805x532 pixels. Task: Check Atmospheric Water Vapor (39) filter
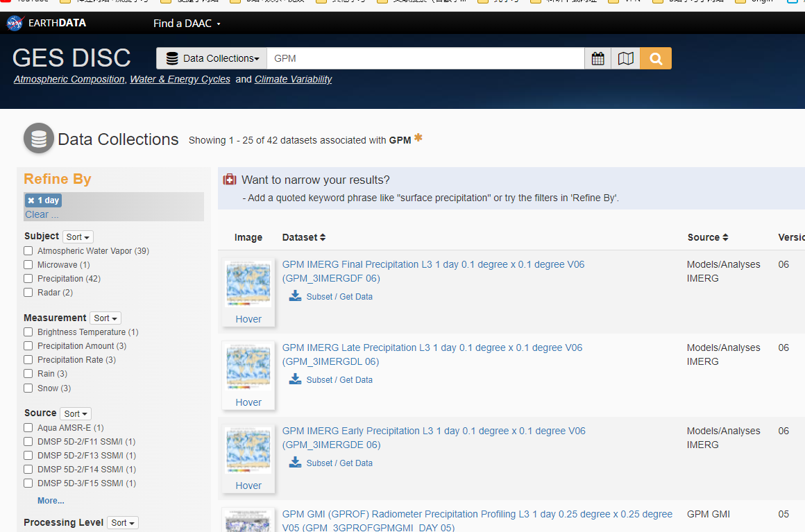[x=28, y=251]
